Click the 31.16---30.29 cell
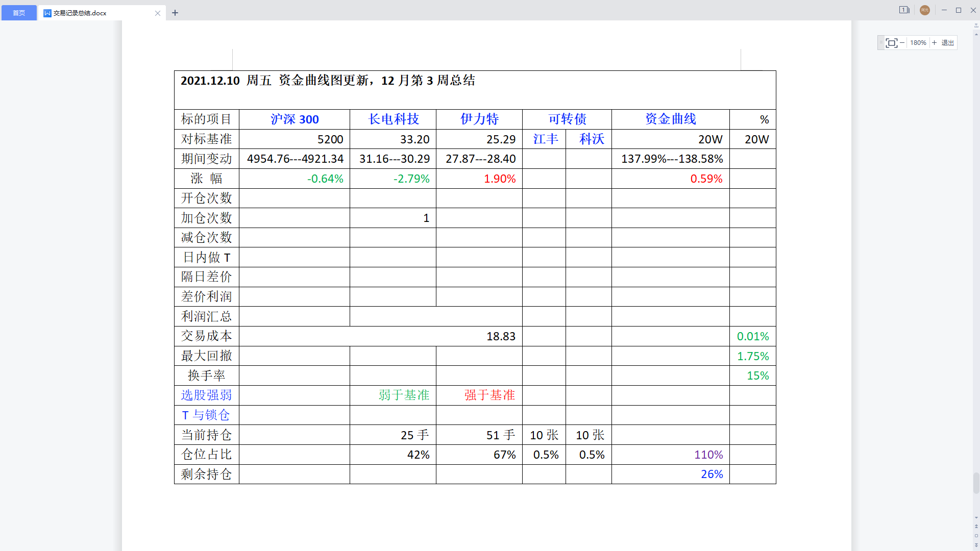Viewport: 980px width, 551px height. click(x=393, y=159)
